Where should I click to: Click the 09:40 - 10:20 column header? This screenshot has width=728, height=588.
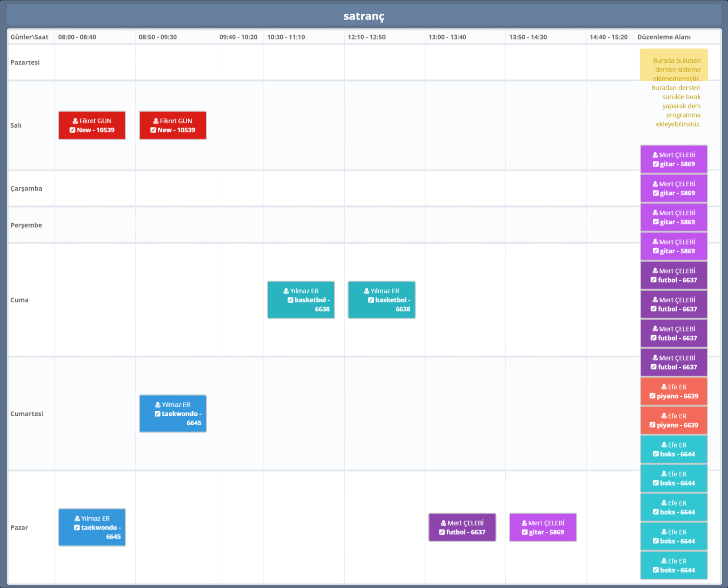tap(238, 37)
